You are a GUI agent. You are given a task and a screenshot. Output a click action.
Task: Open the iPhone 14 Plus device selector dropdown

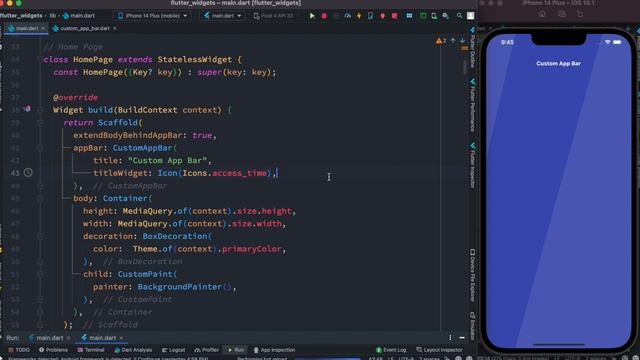153,16
